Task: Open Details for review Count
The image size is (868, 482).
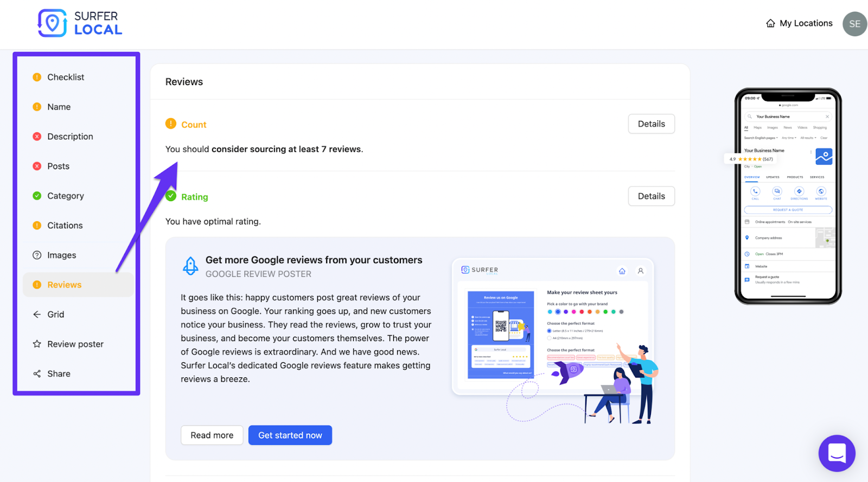Action: [x=651, y=124]
